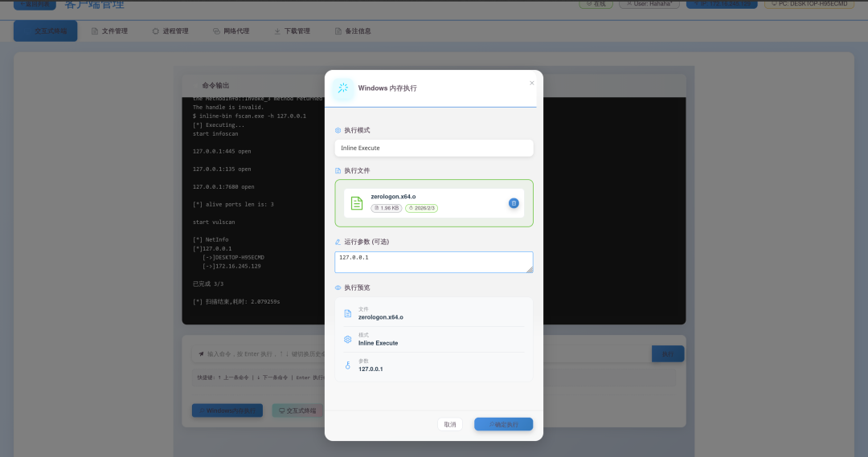Viewport: 868px width, 457px height.
Task: Click 确定执行 to confirm execution
Action: click(x=503, y=424)
